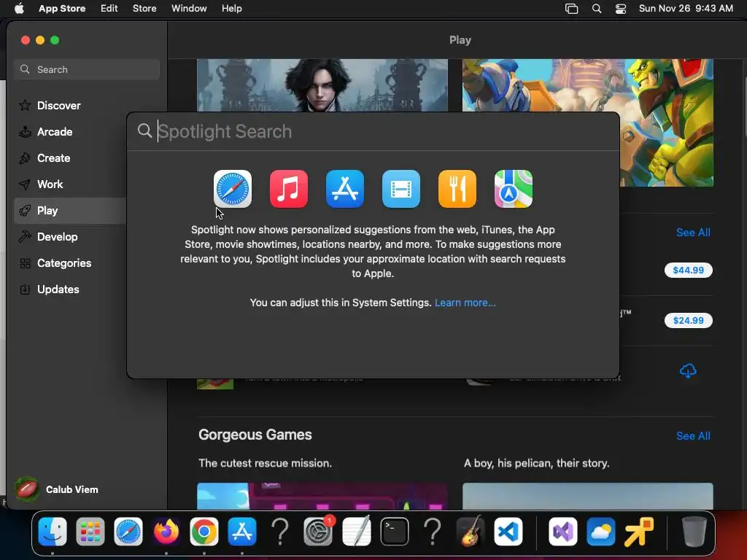The width and height of the screenshot is (747, 560).
Task: Open Firefox from the Dock
Action: click(x=166, y=532)
